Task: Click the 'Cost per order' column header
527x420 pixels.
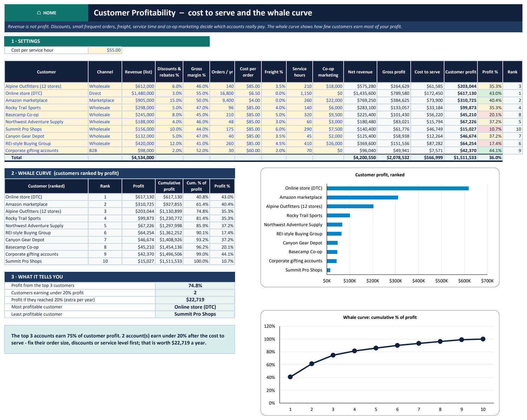Action: [248, 72]
